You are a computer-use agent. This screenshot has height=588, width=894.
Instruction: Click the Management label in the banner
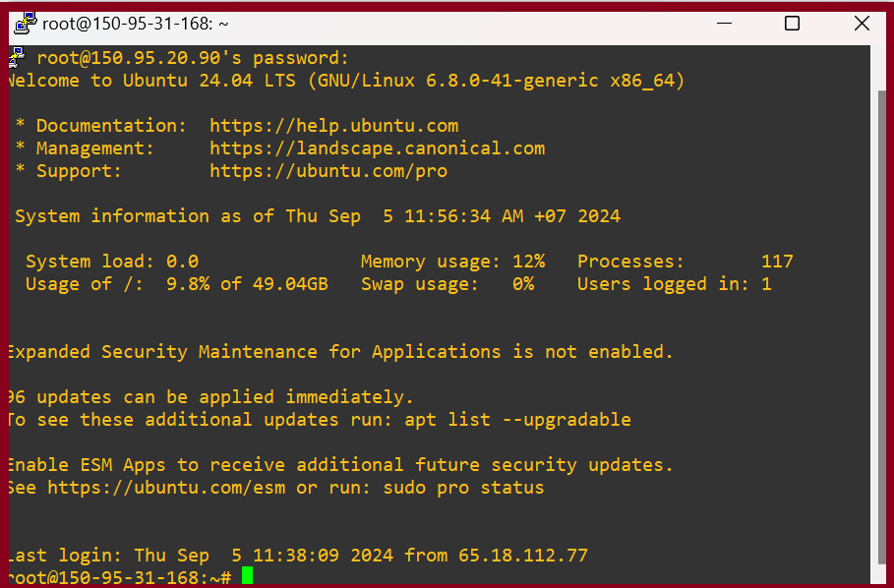(x=95, y=148)
